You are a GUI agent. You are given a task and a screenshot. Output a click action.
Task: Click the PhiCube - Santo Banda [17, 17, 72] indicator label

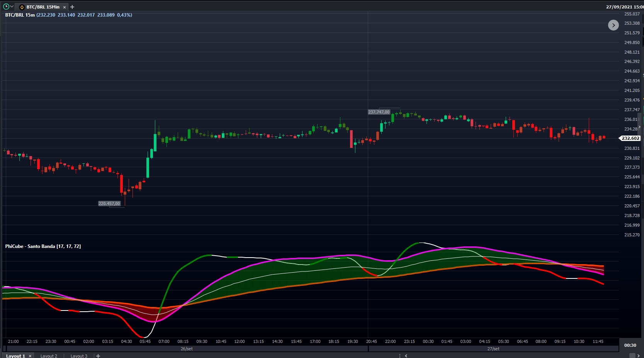(x=43, y=246)
